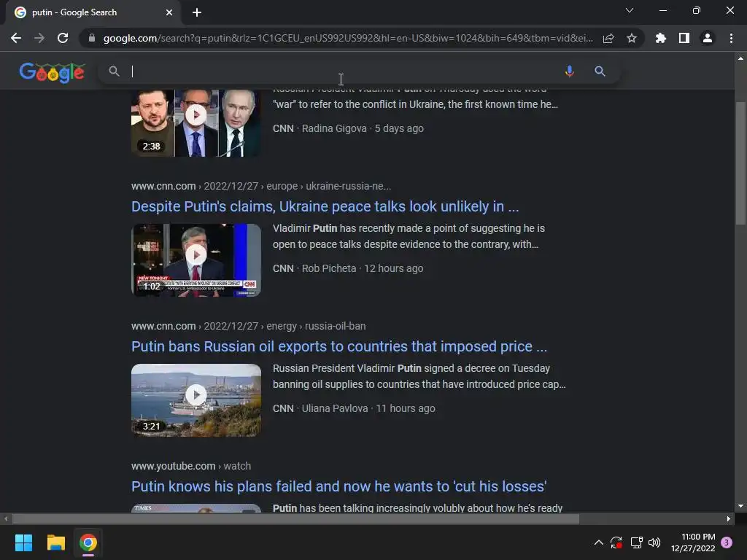View site information lock icon
This screenshot has height=560, width=747.
click(x=92, y=38)
